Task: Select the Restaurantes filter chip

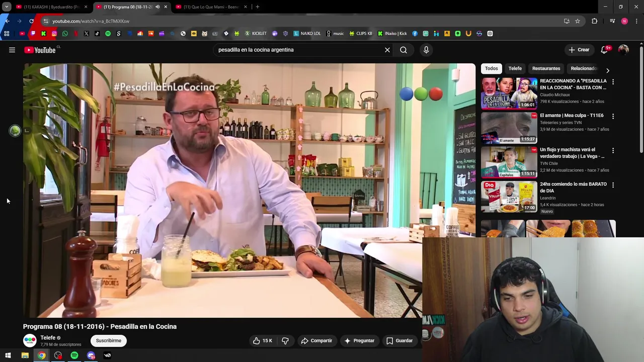Action: [546, 68]
